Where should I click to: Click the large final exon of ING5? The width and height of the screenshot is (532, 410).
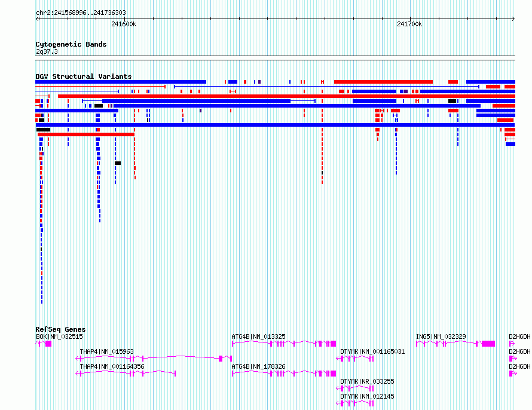click(488, 344)
